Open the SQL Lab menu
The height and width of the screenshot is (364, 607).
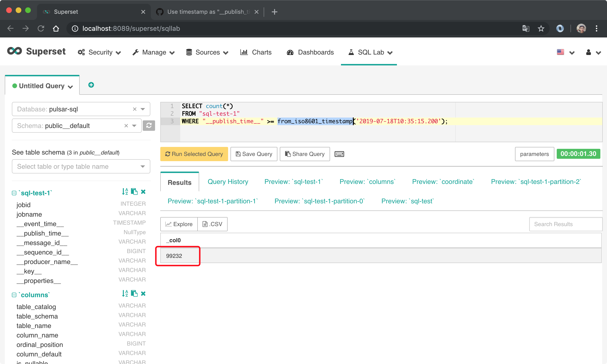click(x=370, y=52)
